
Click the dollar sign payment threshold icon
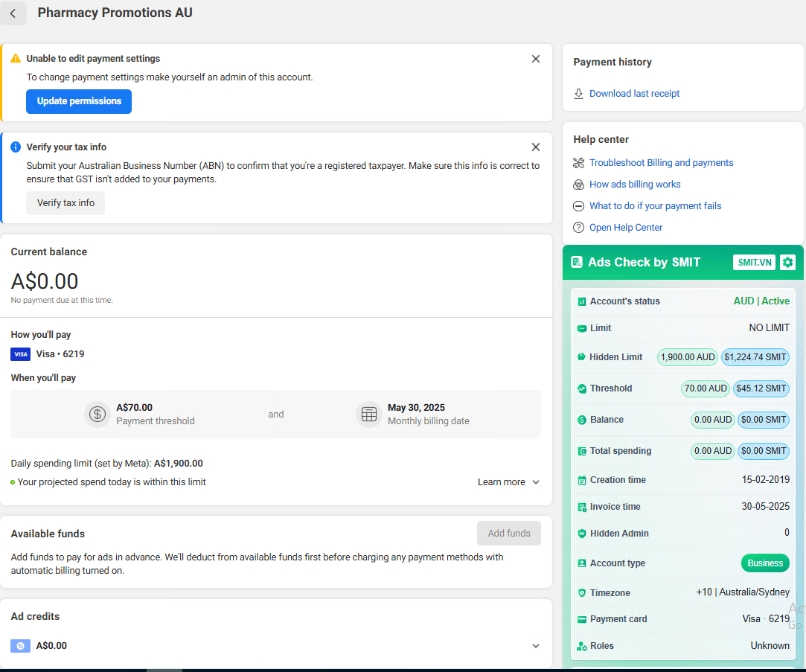[x=97, y=415]
